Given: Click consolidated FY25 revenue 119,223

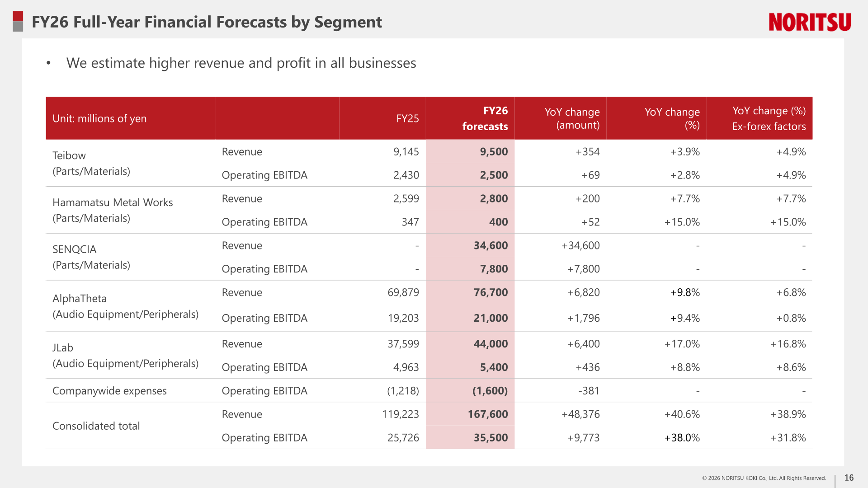Looking at the screenshot, I should 400,415.
